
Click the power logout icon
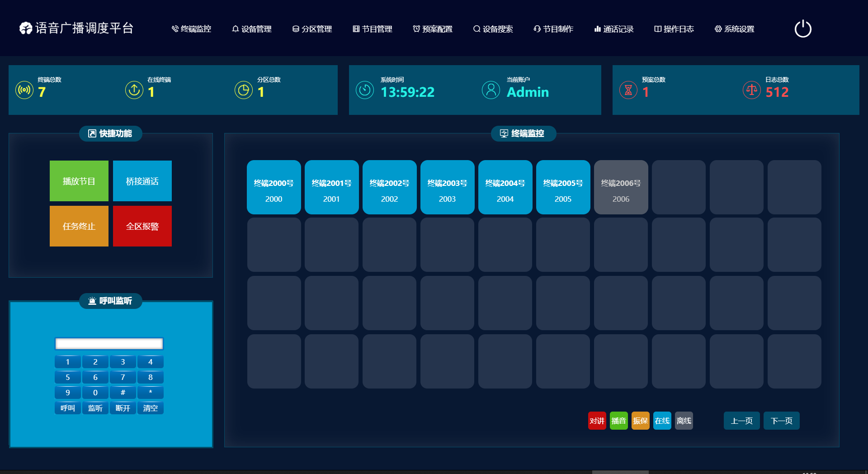coord(803,29)
